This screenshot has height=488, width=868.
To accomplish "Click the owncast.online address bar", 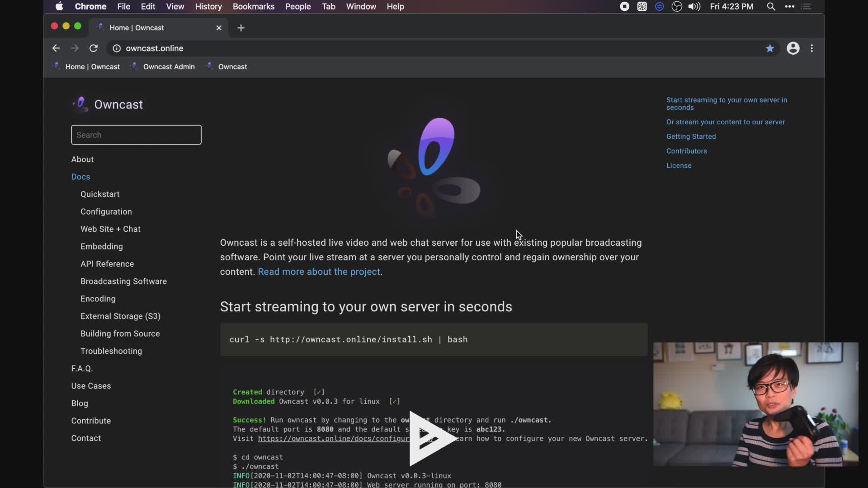I will click(x=443, y=48).
